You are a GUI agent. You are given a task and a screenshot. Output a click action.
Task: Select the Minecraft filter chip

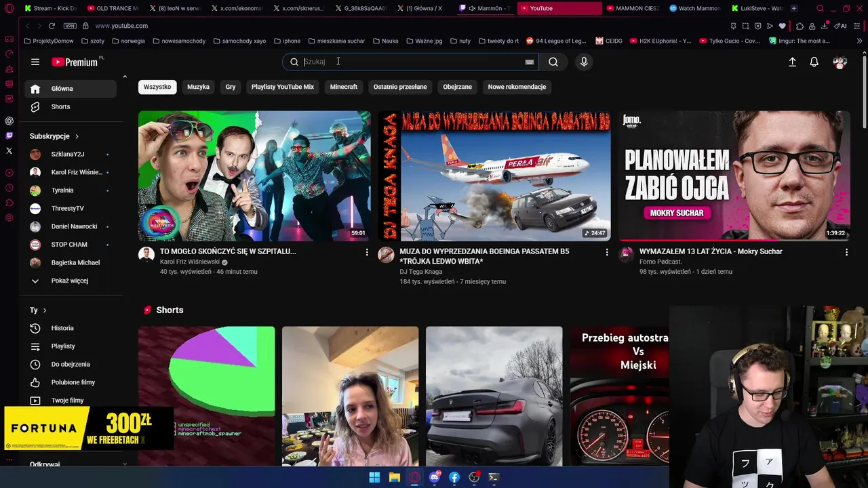[344, 87]
